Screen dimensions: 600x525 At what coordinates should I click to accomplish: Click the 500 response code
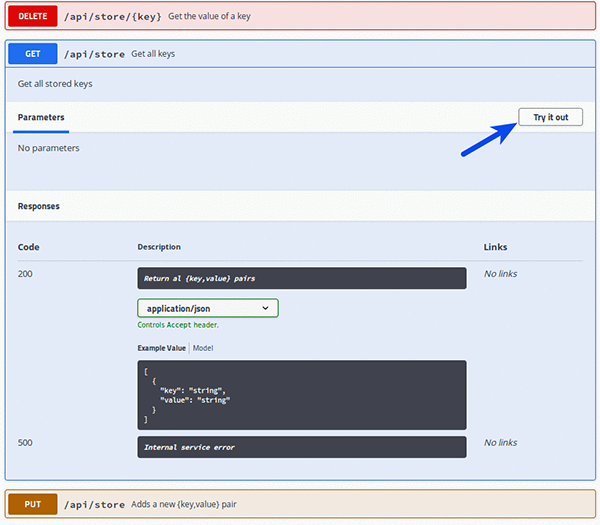tap(25, 443)
